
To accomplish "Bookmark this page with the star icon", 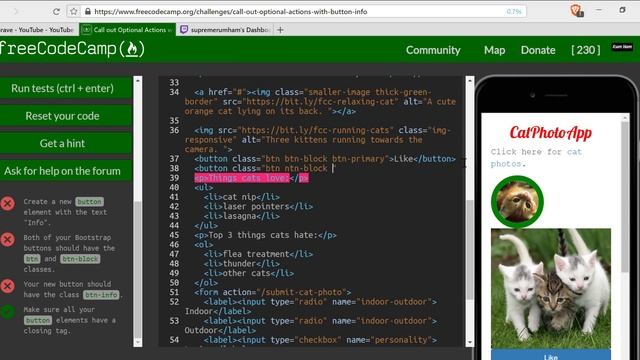I will point(73,11).
